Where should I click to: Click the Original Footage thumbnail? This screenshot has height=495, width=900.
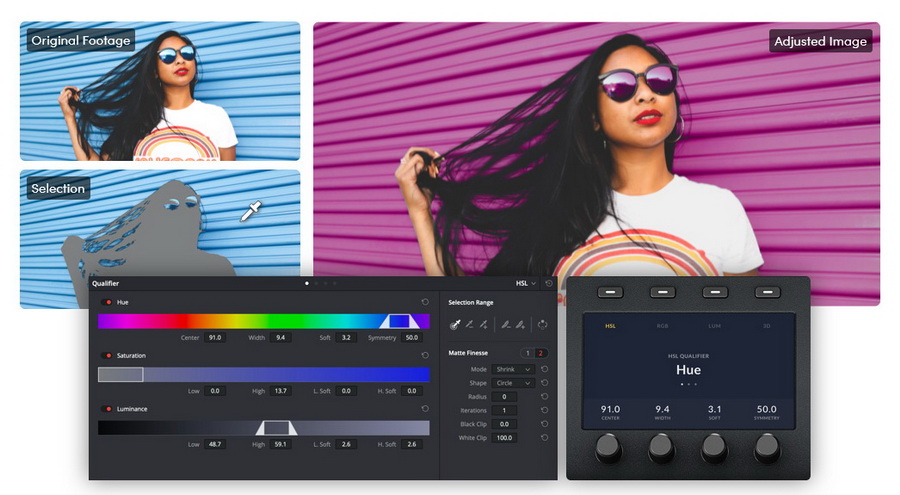(x=160, y=91)
